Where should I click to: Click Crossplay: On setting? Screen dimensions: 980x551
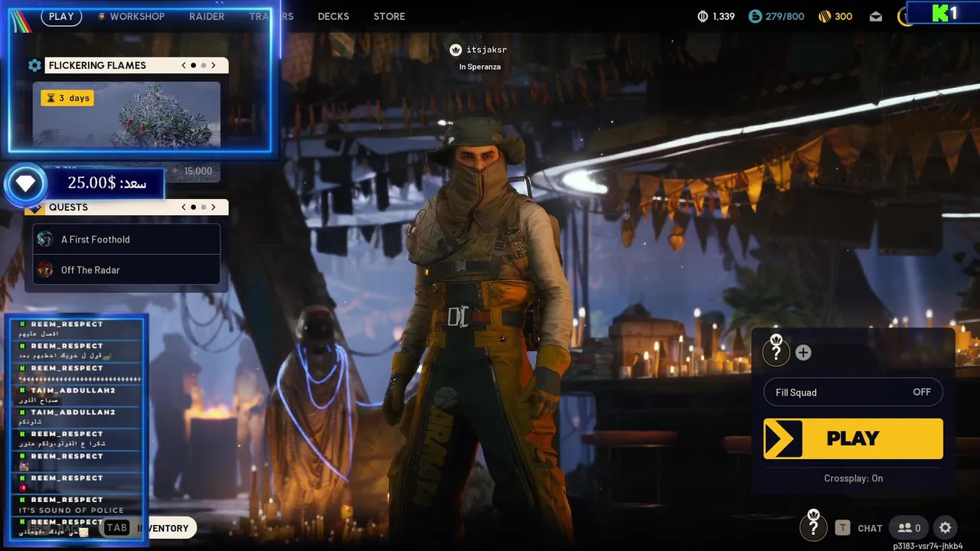pyautogui.click(x=853, y=478)
